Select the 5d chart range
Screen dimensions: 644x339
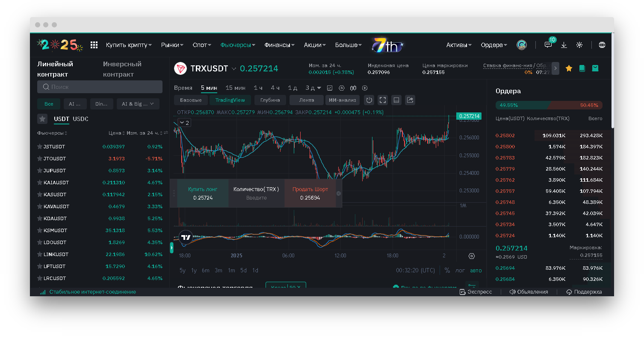click(x=243, y=270)
